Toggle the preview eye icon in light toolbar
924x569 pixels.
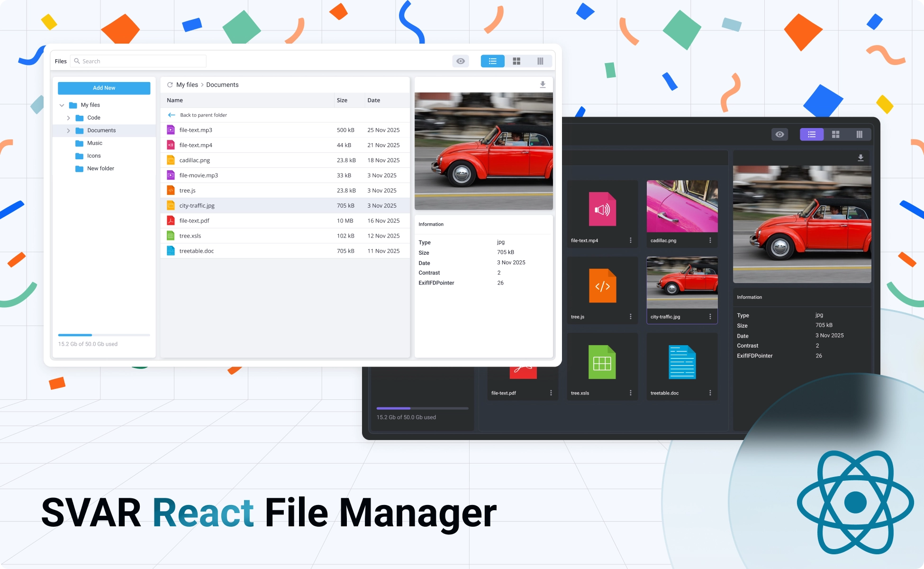click(460, 61)
